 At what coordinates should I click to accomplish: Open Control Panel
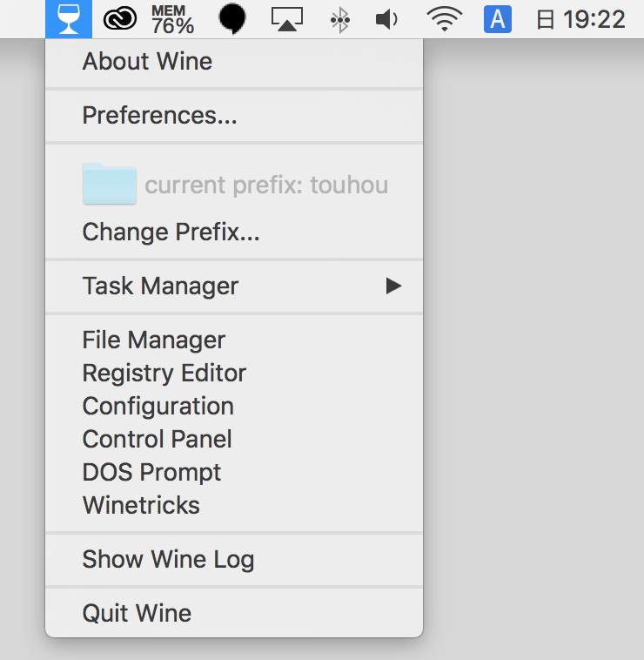tap(234, 439)
